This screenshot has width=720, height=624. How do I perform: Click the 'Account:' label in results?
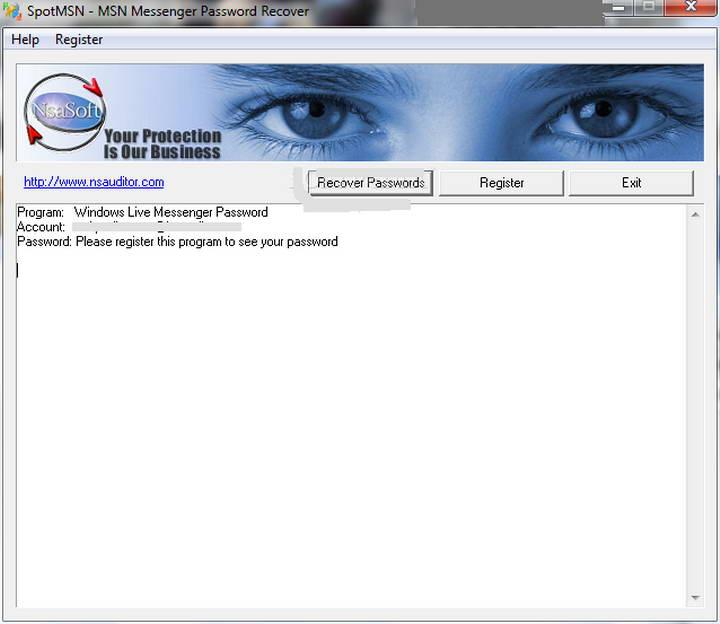pyautogui.click(x=41, y=227)
